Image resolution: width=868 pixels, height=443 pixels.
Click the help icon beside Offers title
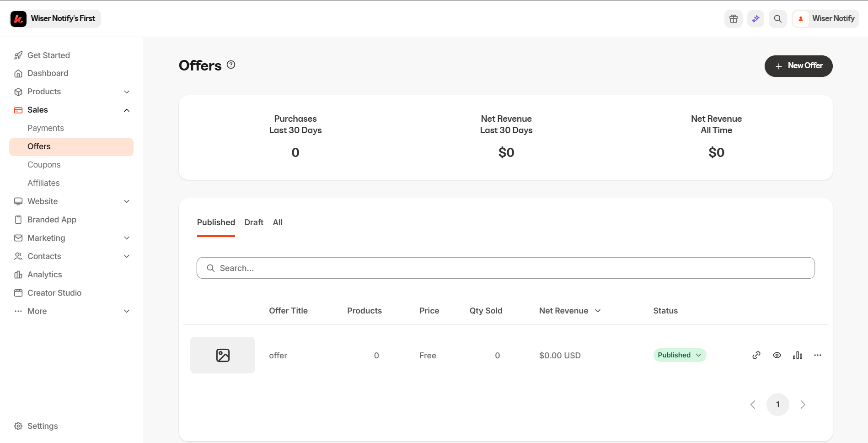231,65
